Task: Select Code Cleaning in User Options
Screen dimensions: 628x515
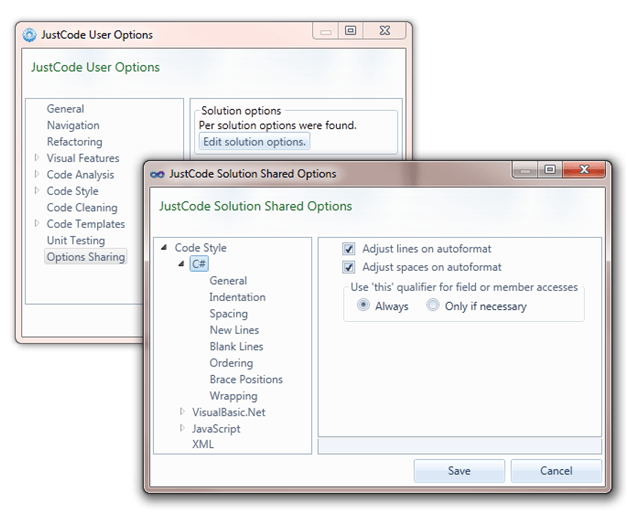Action: (82, 207)
